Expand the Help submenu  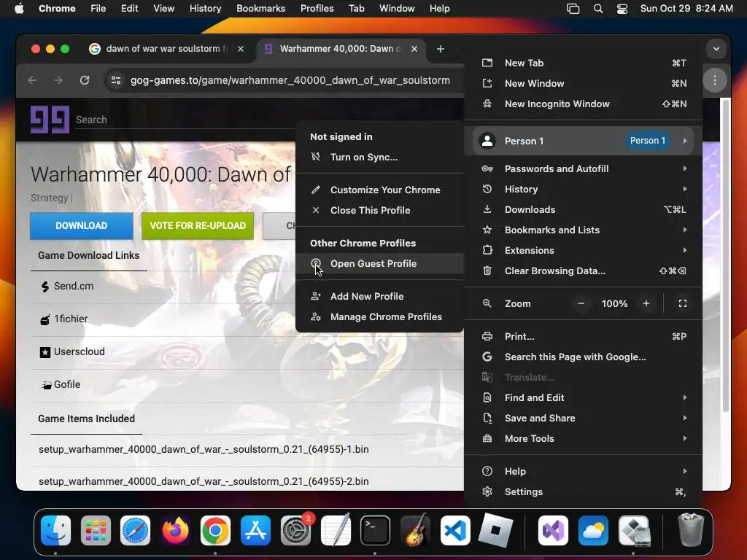click(x=584, y=472)
